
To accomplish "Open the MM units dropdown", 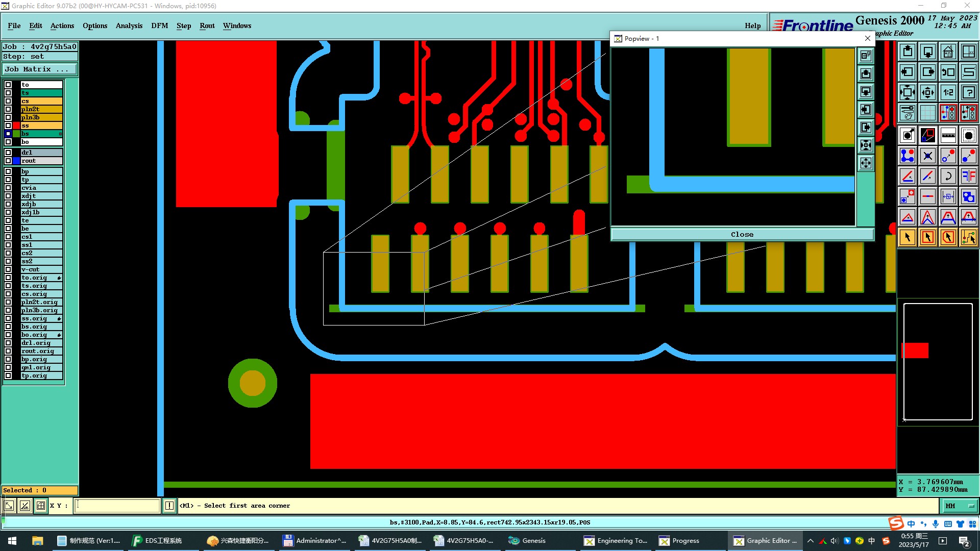I will click(959, 506).
